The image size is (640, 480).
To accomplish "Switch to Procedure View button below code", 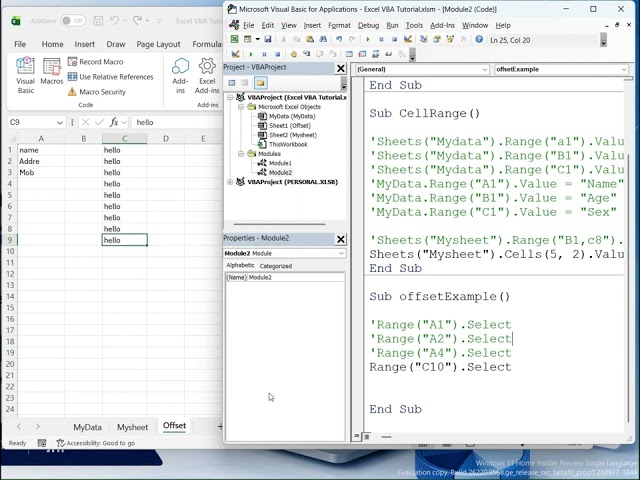I will [x=357, y=436].
